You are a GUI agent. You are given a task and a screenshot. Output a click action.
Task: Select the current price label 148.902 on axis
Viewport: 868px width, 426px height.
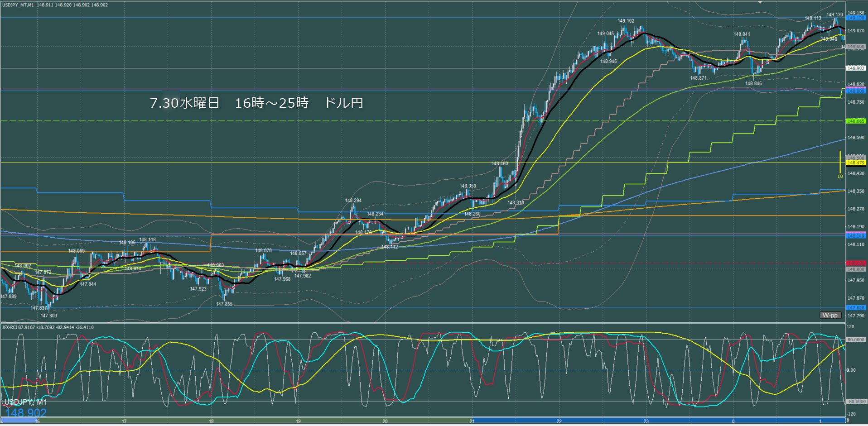(x=856, y=68)
